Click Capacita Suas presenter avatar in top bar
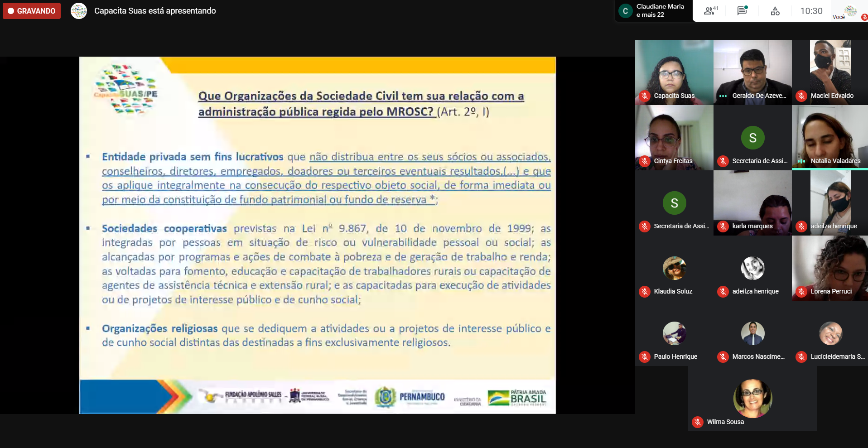Screen dimensions: 868x448 (79, 11)
